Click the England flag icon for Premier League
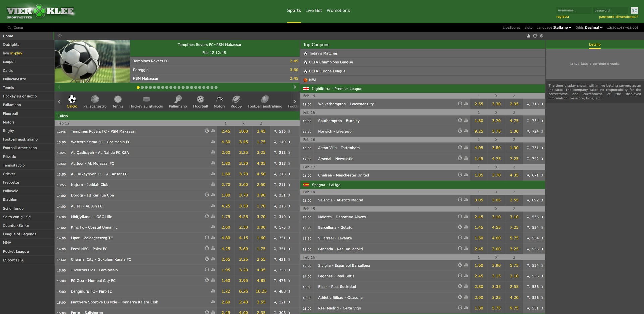Image resolution: width=644 pixels, height=314 pixels. point(306,89)
